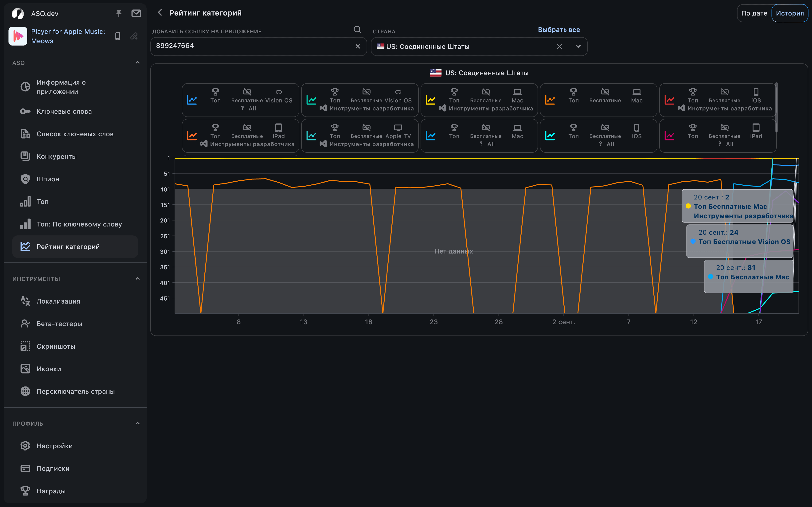Open Информация о приложении section
This screenshot has height=507, width=812.
[75, 87]
